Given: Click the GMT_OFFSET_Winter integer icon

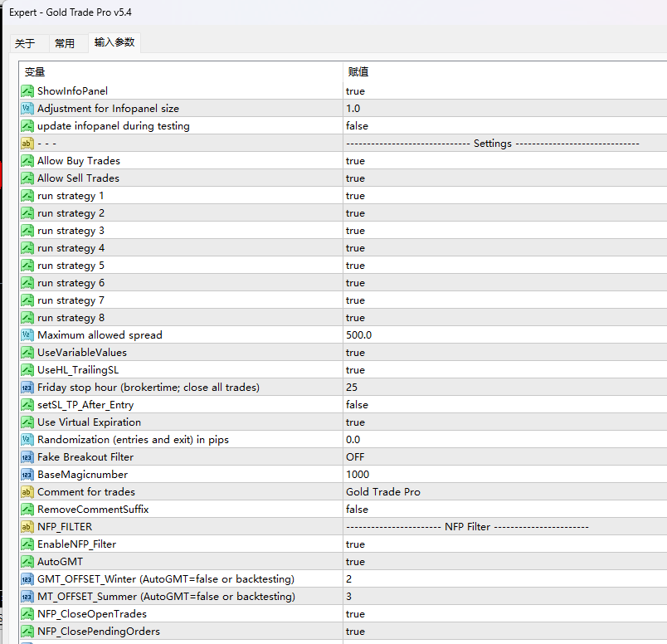Looking at the screenshot, I should point(27,579).
